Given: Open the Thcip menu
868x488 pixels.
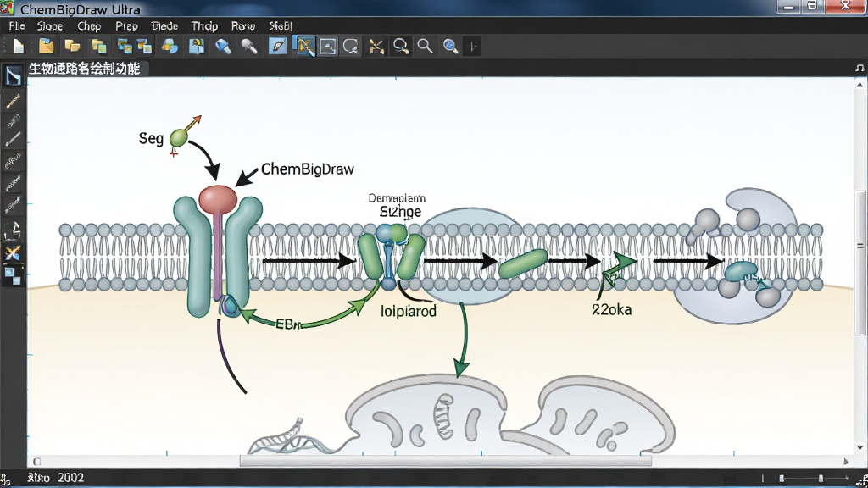Looking at the screenshot, I should [x=204, y=26].
